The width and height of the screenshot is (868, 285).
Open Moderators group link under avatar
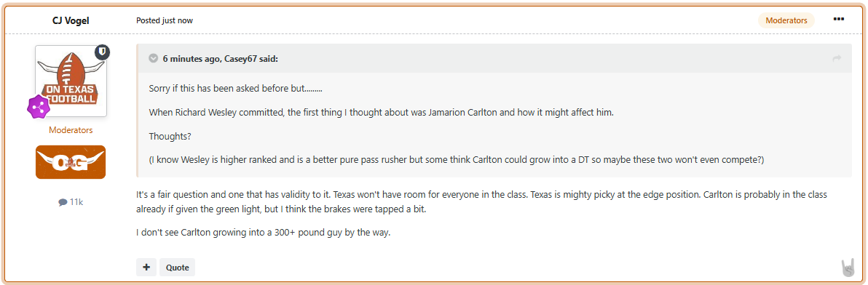click(x=71, y=130)
